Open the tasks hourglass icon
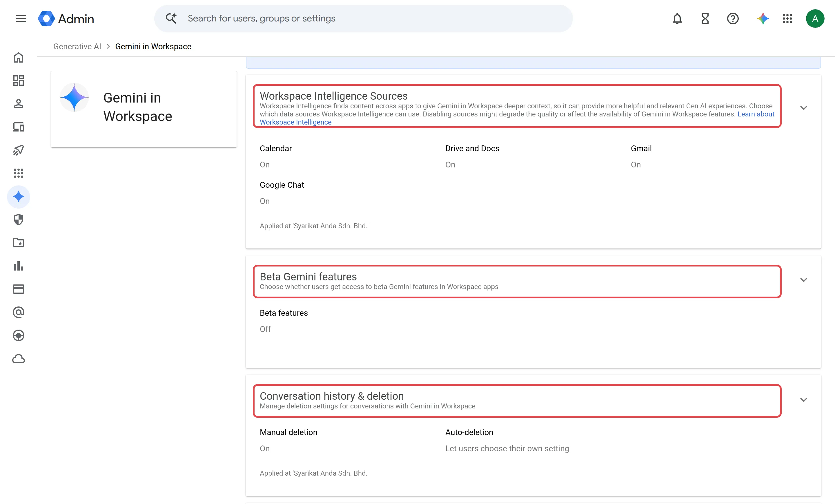This screenshot has width=835, height=504. (x=705, y=19)
